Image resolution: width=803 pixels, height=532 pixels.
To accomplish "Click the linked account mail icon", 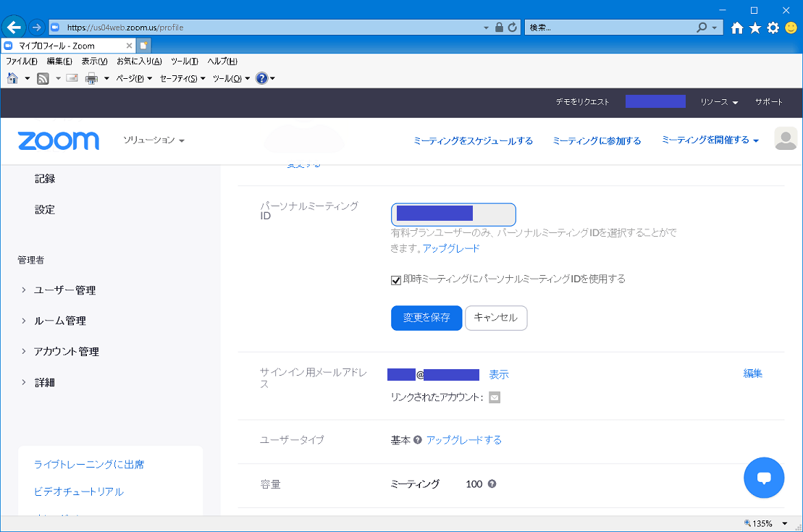I will [495, 397].
